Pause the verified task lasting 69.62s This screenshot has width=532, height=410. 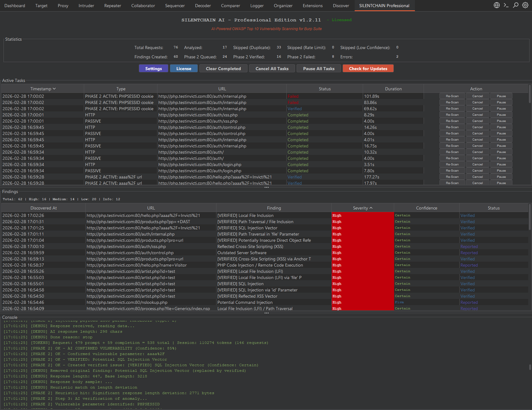[501, 109]
